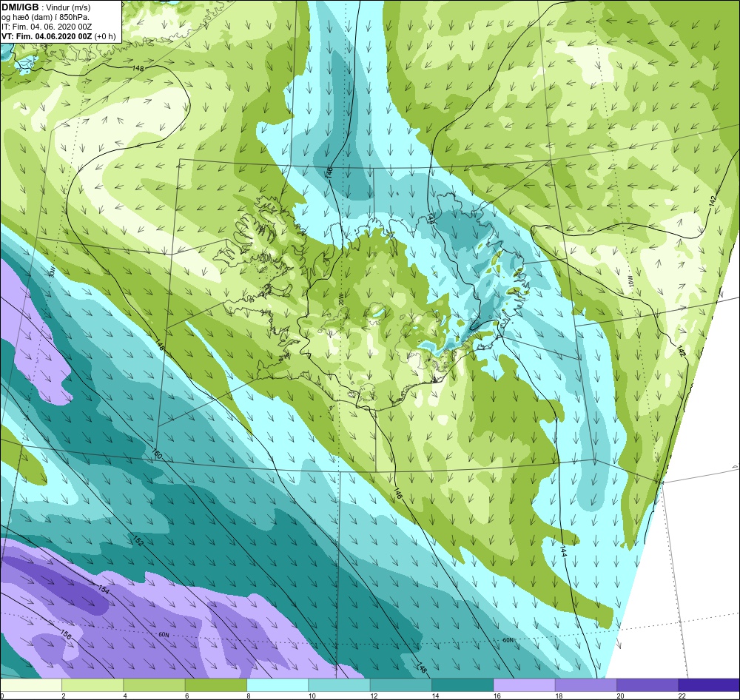Pick the 10–12 m/s light teal legend swatch
The width and height of the screenshot is (740, 700).
339,684
